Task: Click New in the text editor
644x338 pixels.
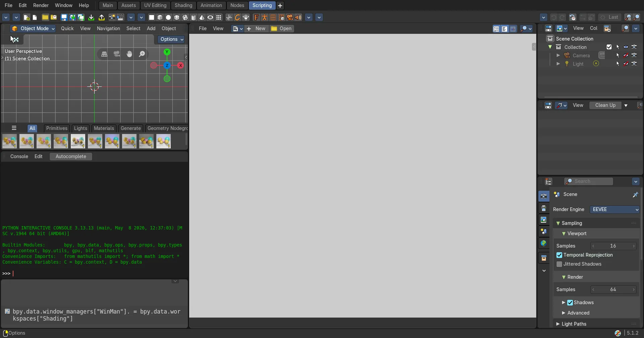Action: coord(257,28)
